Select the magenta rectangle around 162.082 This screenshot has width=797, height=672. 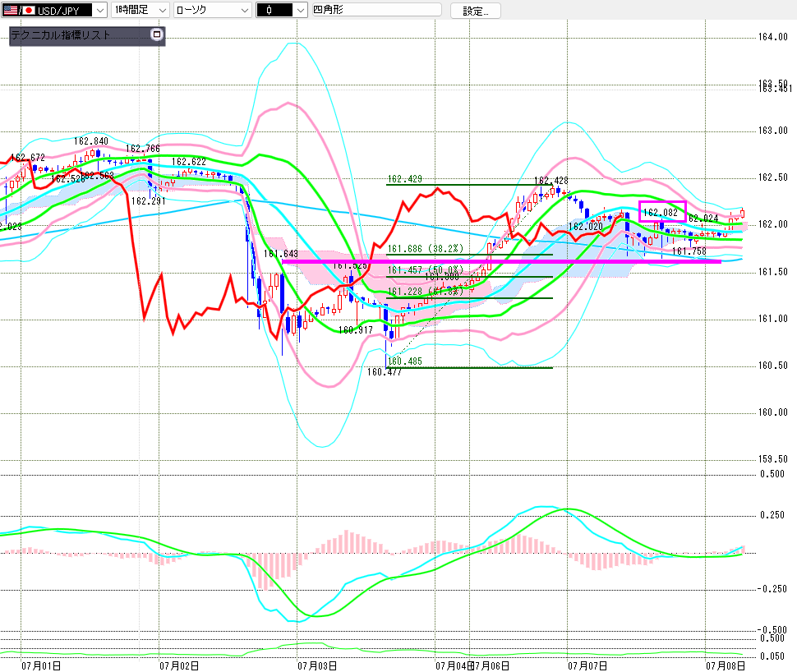[x=662, y=211]
